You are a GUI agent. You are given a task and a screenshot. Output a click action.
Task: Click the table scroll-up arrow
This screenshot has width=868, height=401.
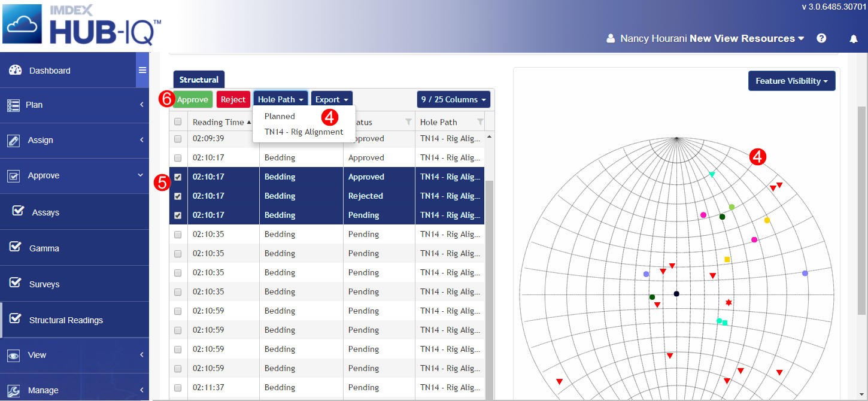pos(490,137)
